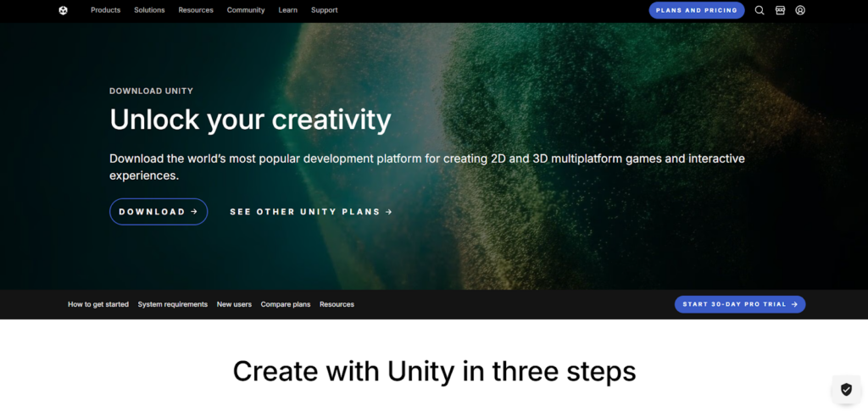Open the user account profile icon
Image resolution: width=868 pixels, height=411 pixels.
800,10
